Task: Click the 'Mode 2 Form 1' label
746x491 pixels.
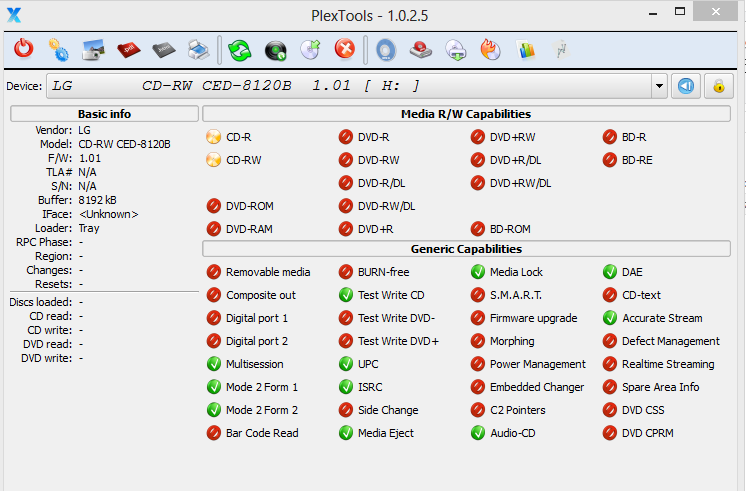Action: (262, 387)
